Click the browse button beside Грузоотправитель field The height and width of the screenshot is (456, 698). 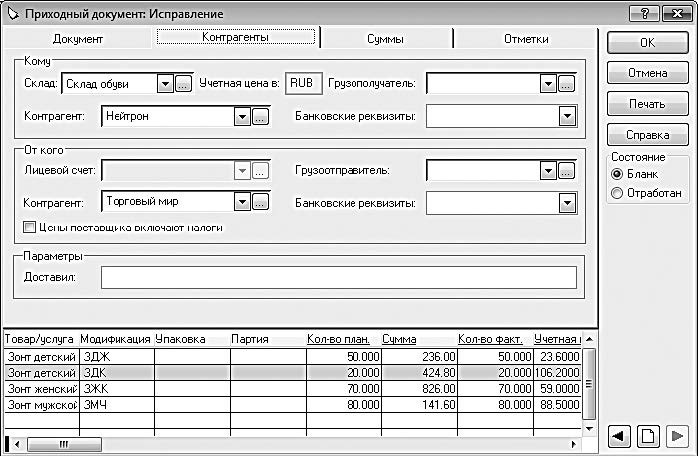click(566, 171)
